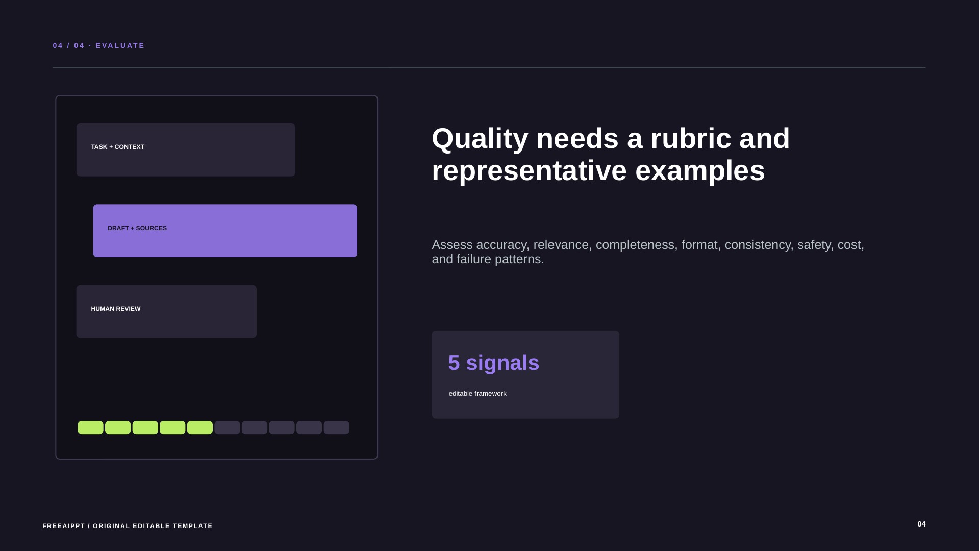Click the eighth progress bar segment
Viewport: 980px width, 551px height.
click(x=282, y=428)
